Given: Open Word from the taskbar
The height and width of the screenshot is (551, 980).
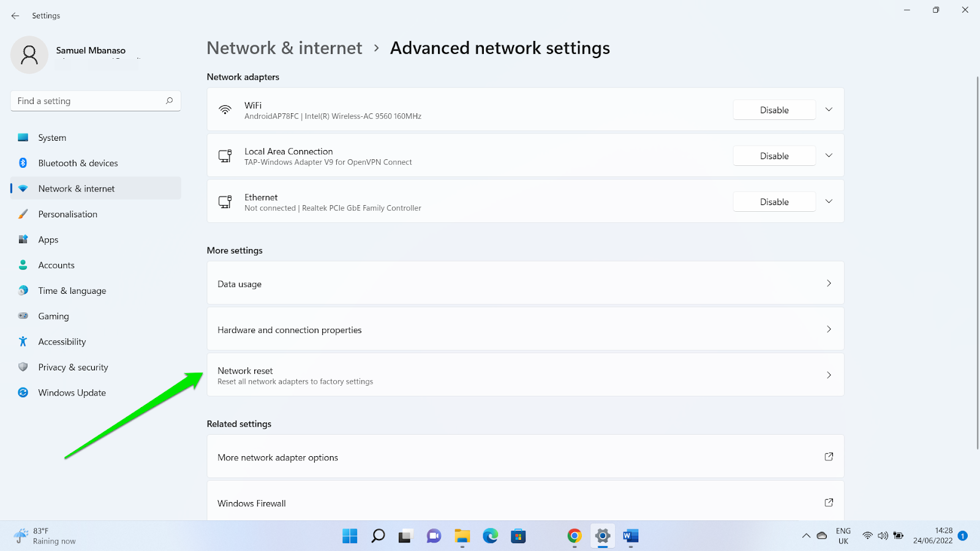Looking at the screenshot, I should pos(630,536).
